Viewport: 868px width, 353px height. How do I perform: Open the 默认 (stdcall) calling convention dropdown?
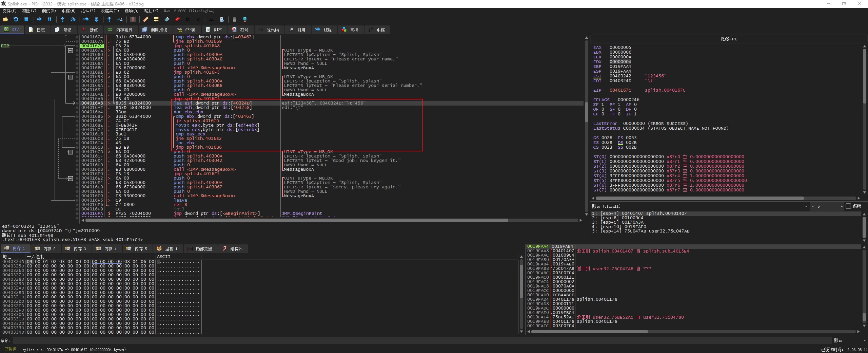pyautogui.click(x=806, y=206)
